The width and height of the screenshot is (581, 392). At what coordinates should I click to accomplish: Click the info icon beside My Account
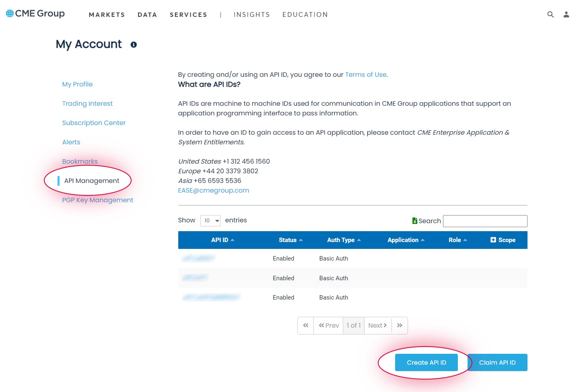pos(134,45)
